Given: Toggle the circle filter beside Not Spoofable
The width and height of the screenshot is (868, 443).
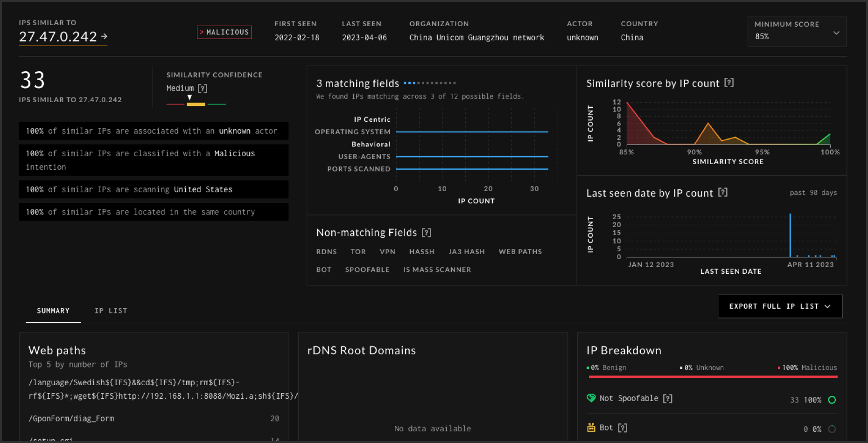Looking at the screenshot, I should click(833, 399).
